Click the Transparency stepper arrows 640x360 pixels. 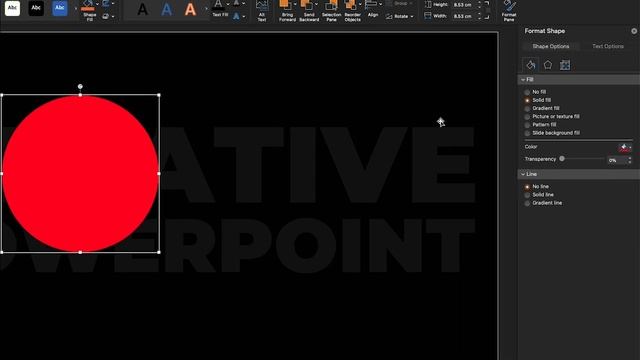[x=629, y=160]
